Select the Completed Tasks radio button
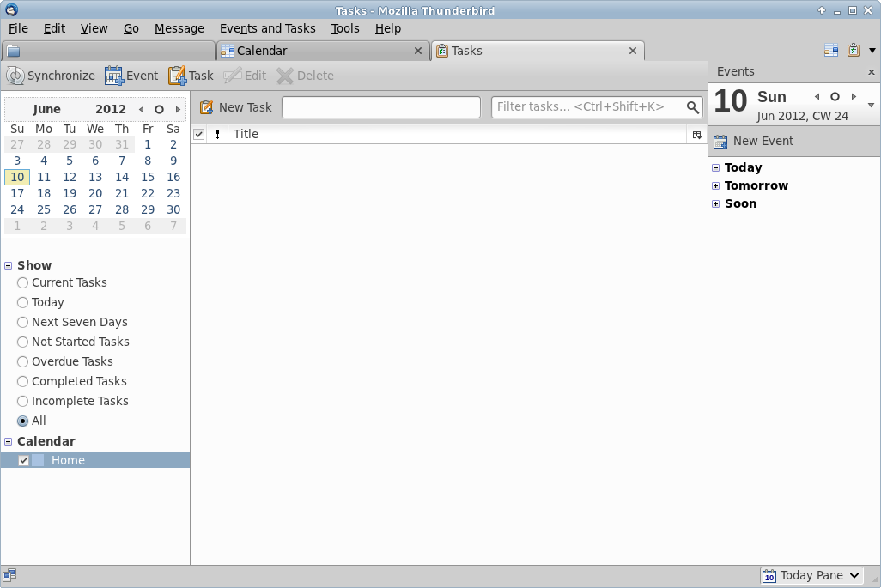 pyautogui.click(x=23, y=381)
